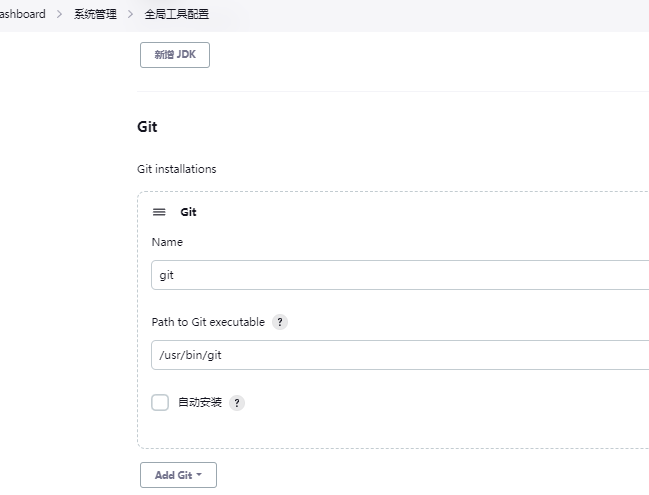Click the chevron after 系统管理 breadcrumb

[x=130, y=14]
